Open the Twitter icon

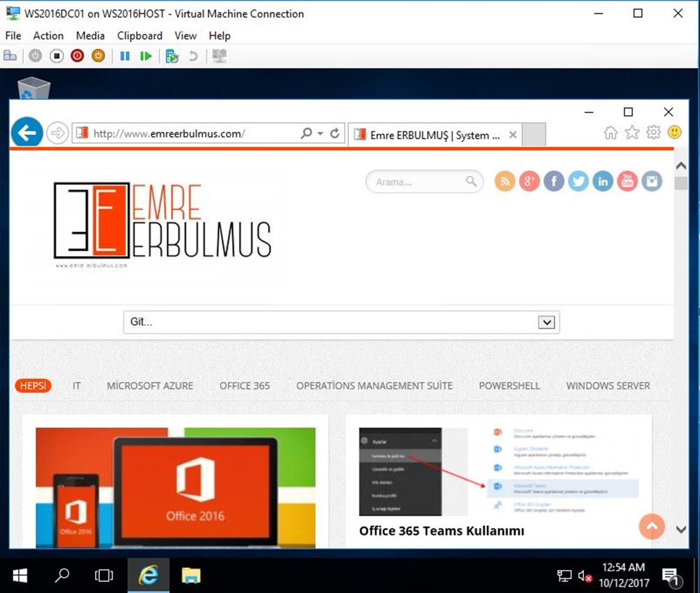578,181
